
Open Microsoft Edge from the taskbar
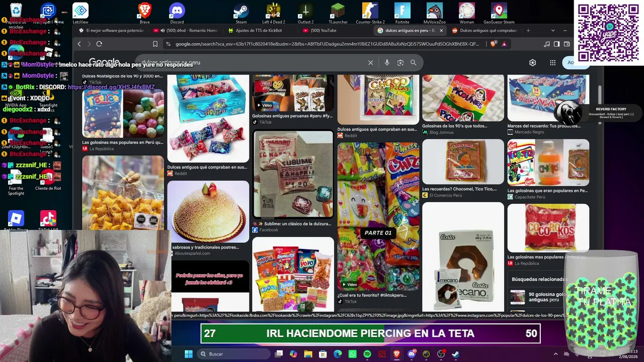point(338,354)
